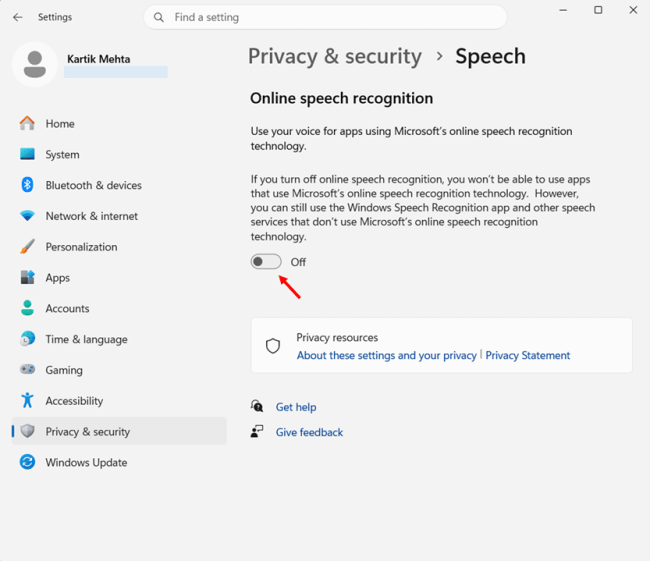Click the Network Wi-Fi icon
Image resolution: width=650 pixels, height=561 pixels.
coord(27,216)
